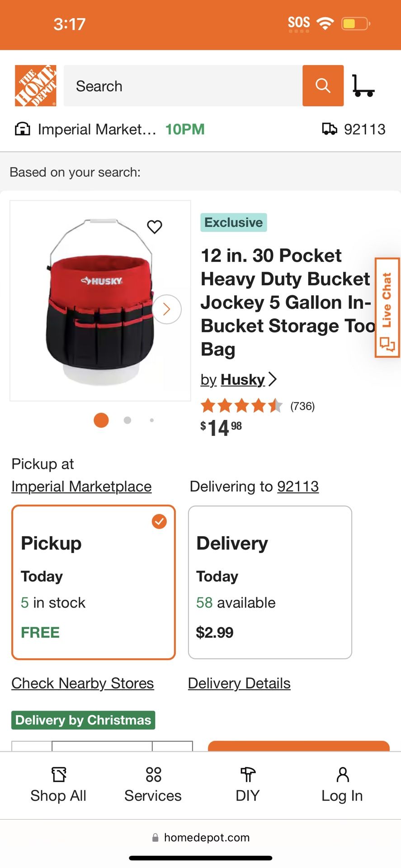
Task: Reselect the Pickup Today option card
Action: tap(93, 582)
